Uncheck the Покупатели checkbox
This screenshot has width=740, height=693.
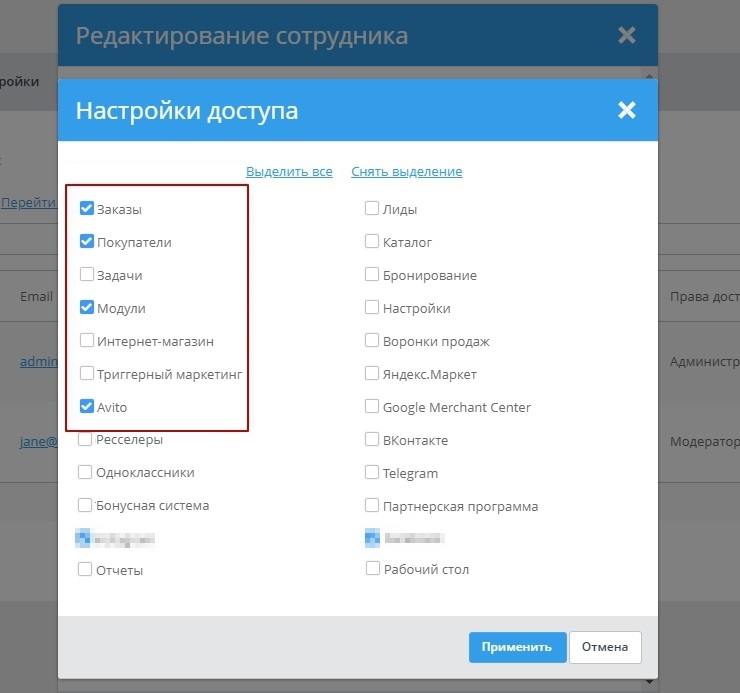87,242
